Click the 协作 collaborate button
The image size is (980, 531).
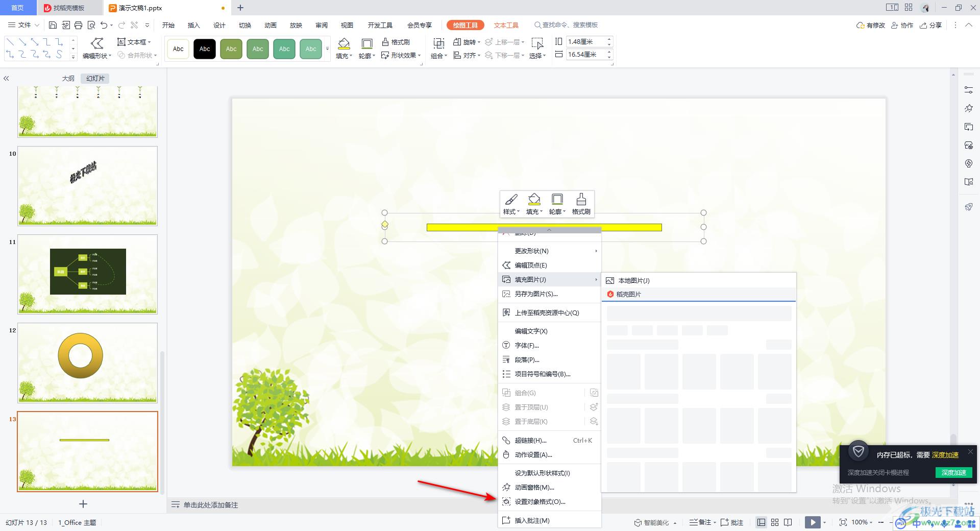click(902, 25)
